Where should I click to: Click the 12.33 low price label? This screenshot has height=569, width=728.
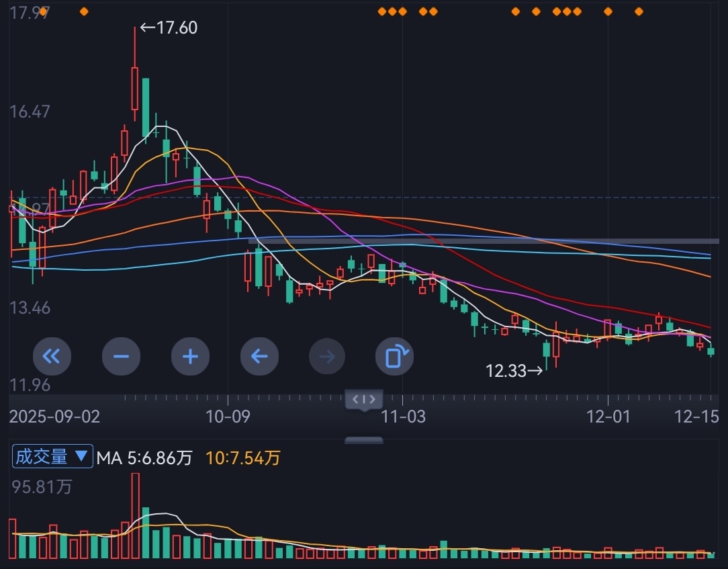(x=514, y=371)
